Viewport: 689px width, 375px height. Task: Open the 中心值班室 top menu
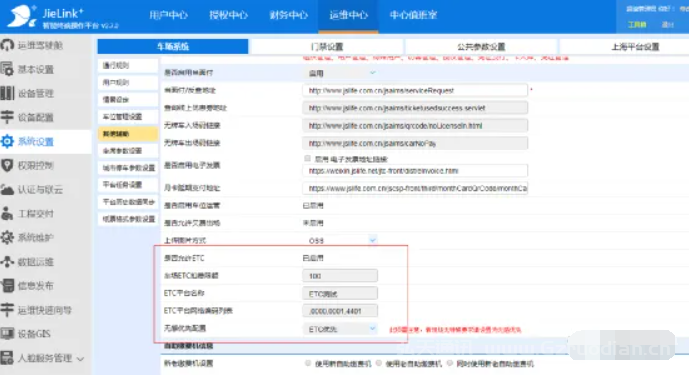click(x=413, y=15)
